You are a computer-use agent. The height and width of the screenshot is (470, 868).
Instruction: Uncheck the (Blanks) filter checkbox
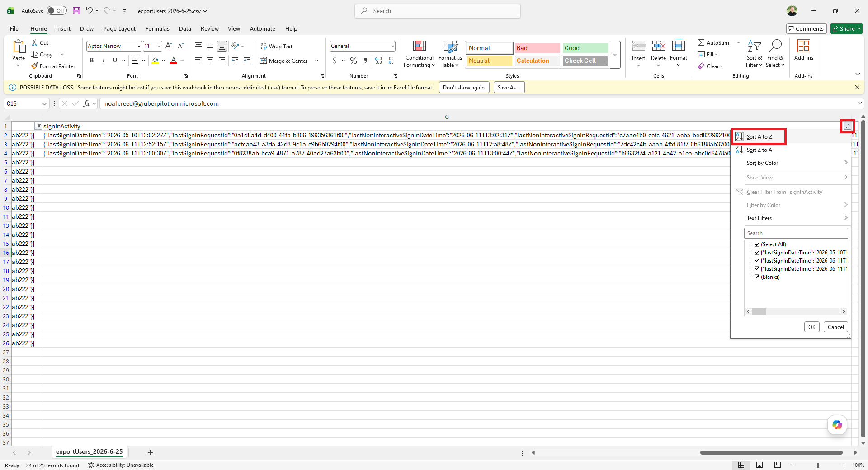[x=757, y=277]
